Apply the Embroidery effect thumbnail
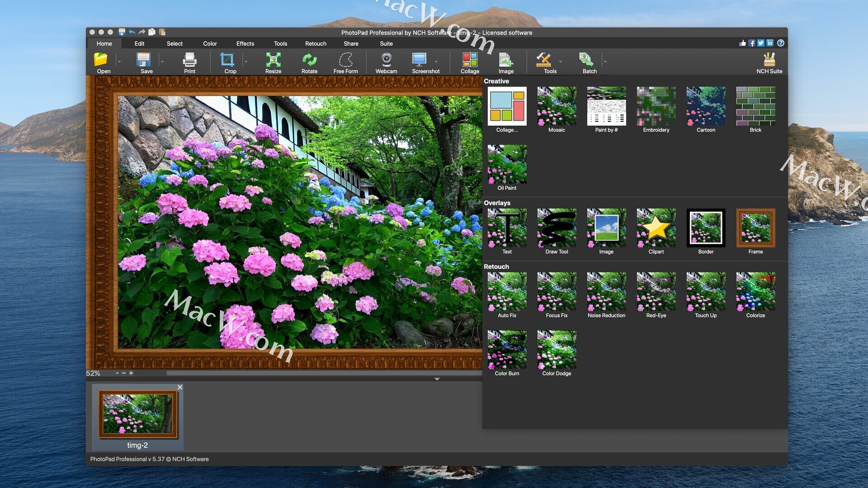 pyautogui.click(x=656, y=107)
